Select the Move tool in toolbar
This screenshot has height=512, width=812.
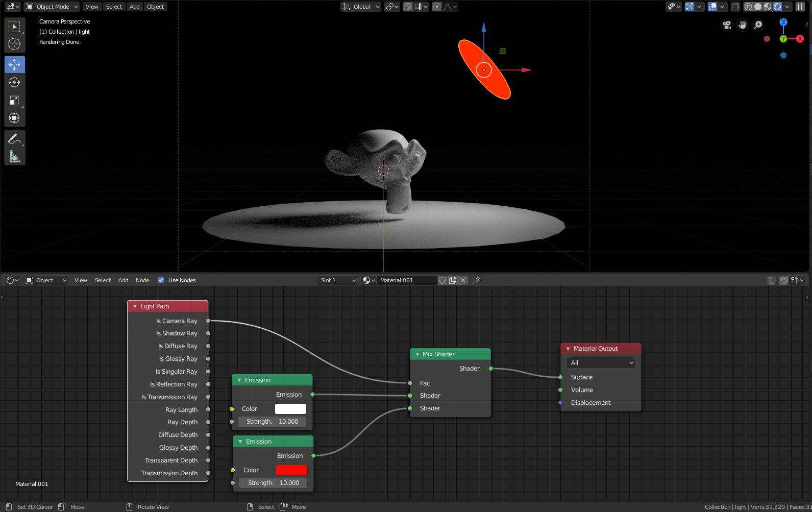[14, 64]
